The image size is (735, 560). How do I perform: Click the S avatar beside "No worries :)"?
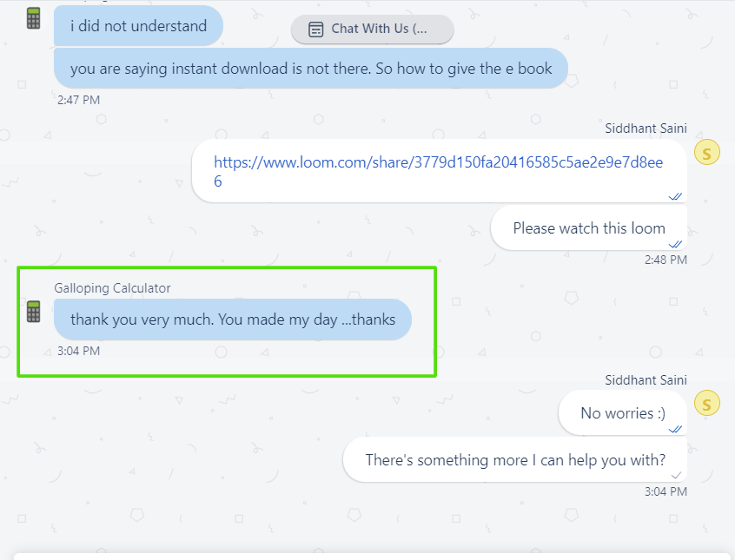click(706, 403)
